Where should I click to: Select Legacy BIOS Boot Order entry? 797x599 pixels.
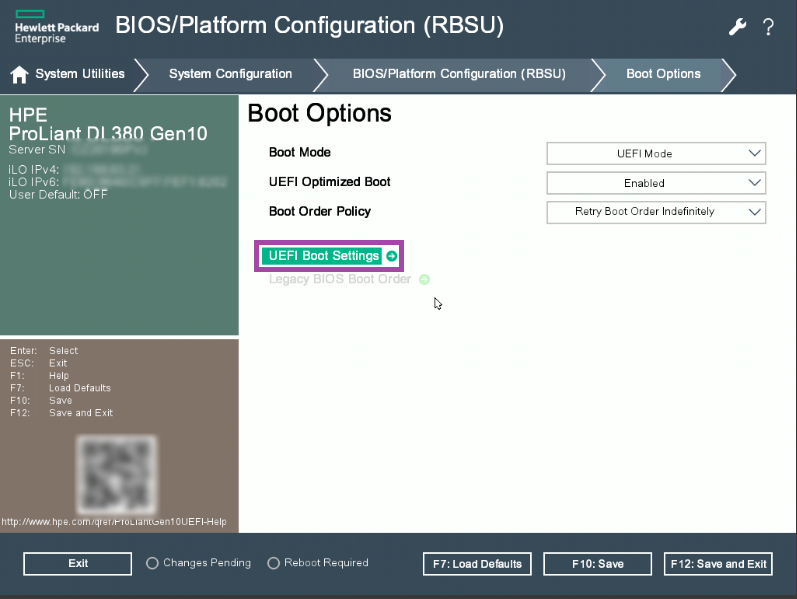tap(340, 279)
